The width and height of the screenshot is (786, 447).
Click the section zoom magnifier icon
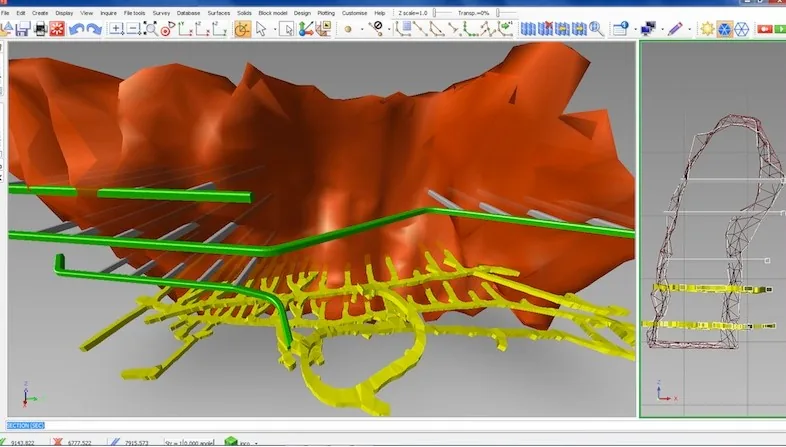(x=596, y=29)
